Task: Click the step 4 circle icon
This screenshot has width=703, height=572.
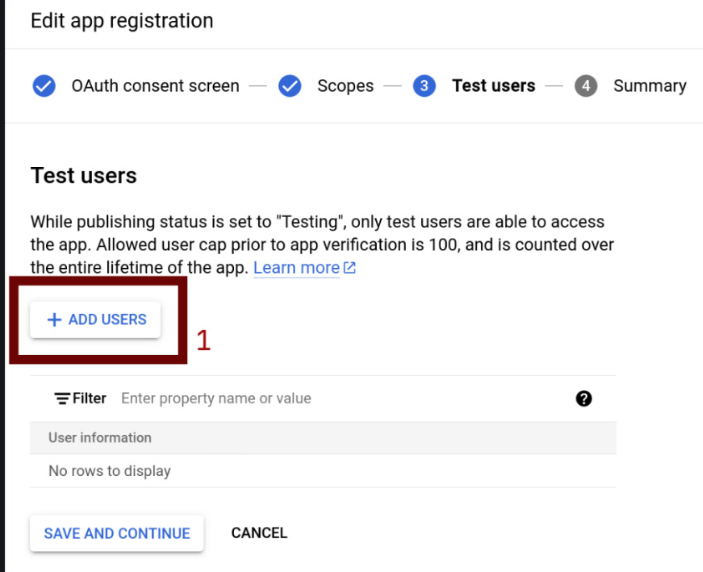Action: (586, 86)
